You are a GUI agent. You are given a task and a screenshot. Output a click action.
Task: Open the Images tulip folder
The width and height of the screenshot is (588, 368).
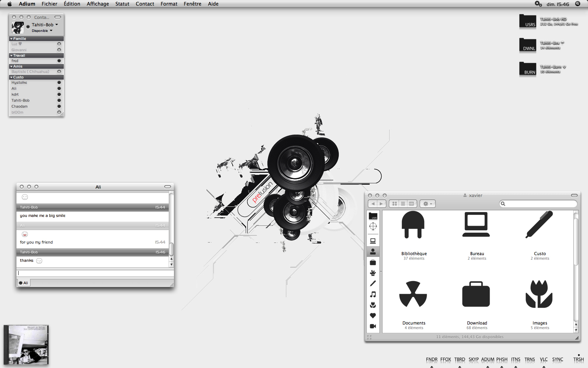pos(539,294)
